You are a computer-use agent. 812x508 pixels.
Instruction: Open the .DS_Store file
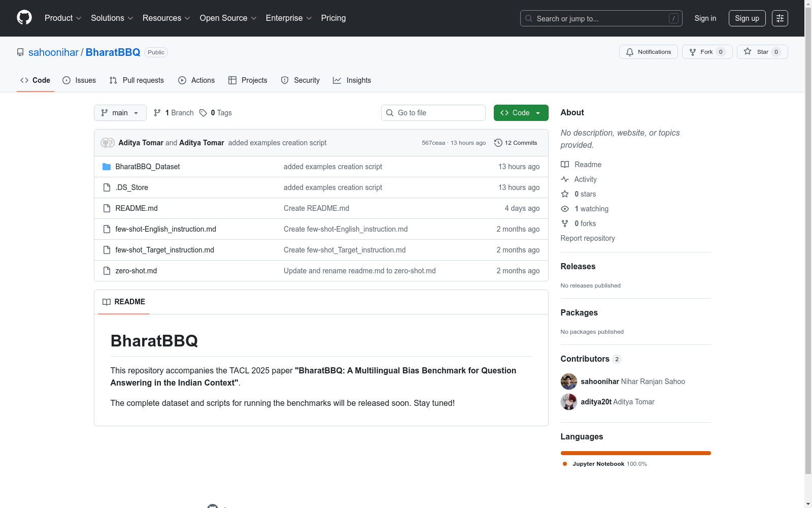132,187
